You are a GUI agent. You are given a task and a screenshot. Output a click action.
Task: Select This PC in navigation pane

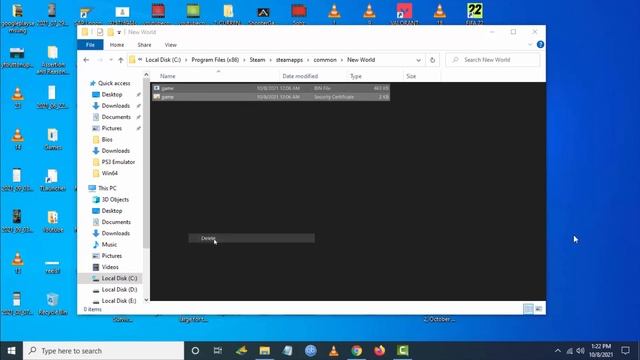pos(107,188)
